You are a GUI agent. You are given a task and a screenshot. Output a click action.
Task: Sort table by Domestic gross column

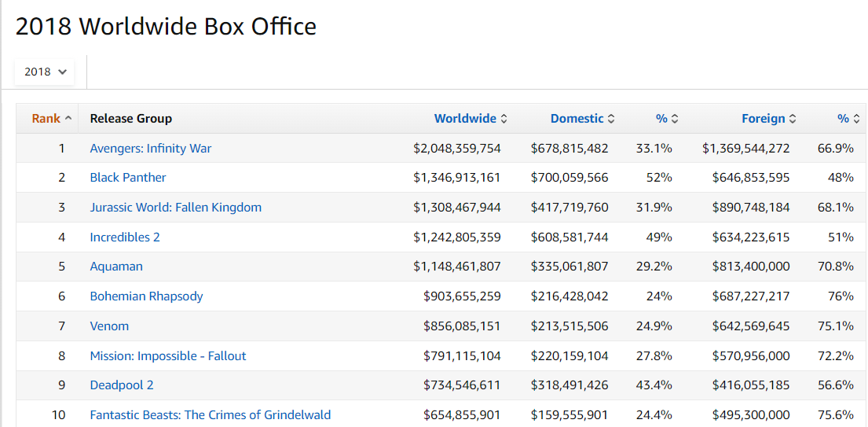[582, 119]
